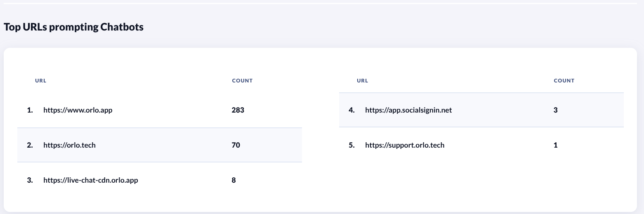This screenshot has width=644, height=214.
Task: Click the right URL column header
Action: 362,81
